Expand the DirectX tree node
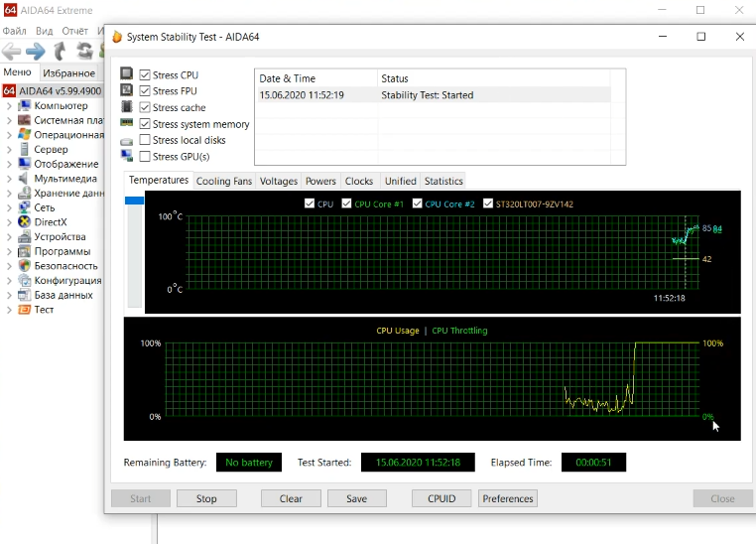This screenshot has width=756, height=544. pos(9,222)
